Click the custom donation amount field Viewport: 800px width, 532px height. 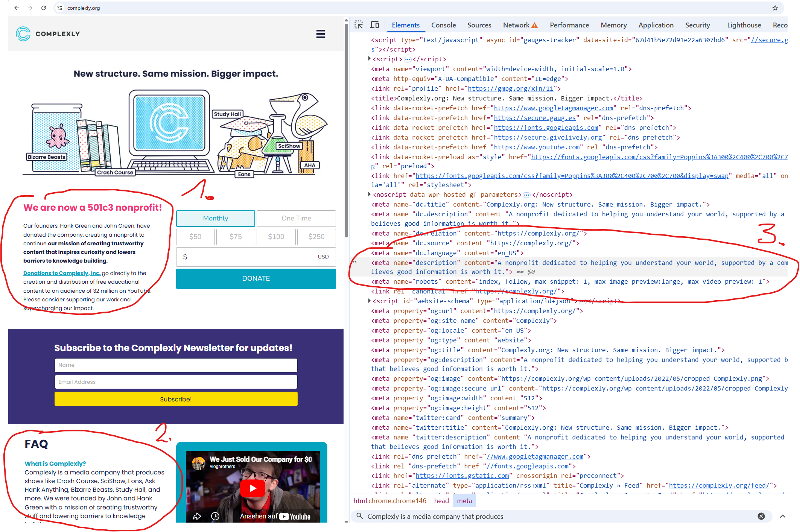point(256,257)
